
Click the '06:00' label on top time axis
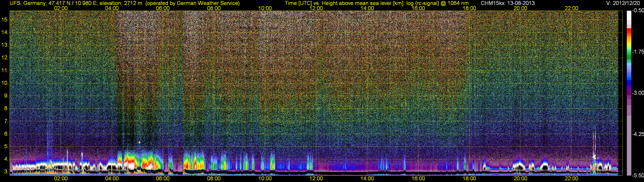[163, 8]
